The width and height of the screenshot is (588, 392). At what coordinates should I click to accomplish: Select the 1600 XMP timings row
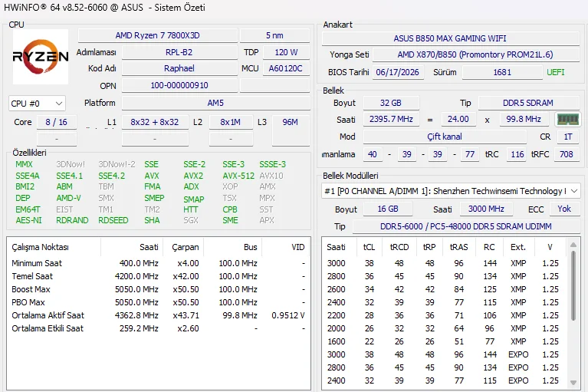445,341
